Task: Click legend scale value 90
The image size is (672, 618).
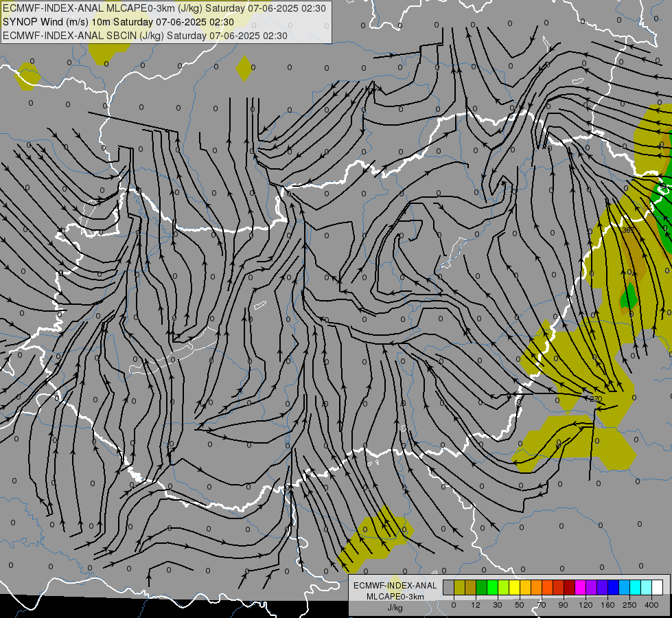Action: click(x=563, y=605)
